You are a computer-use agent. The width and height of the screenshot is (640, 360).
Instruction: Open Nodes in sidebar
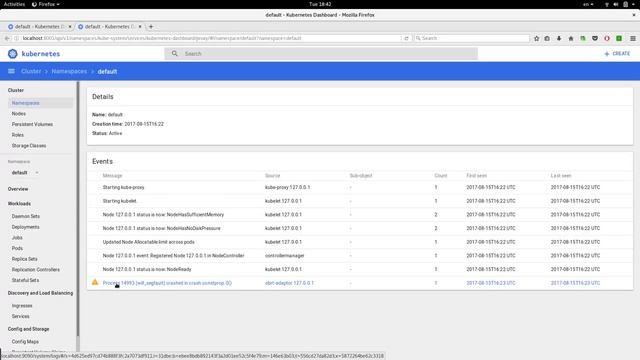click(19, 113)
